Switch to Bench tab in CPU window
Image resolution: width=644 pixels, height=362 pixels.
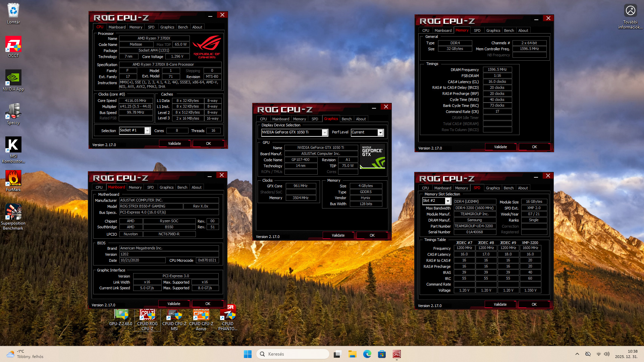pos(183,27)
